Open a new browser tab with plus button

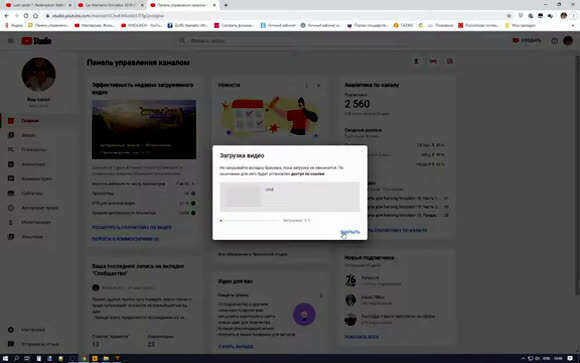point(226,5)
